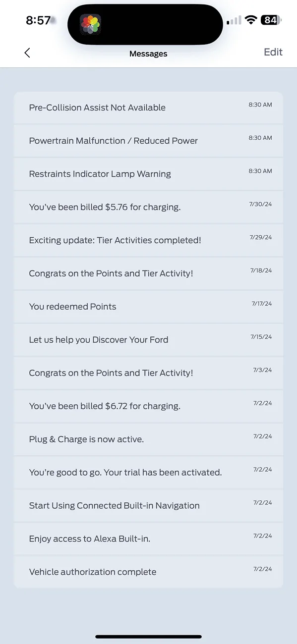Open Enjoy access to Alexa Built-in message

pos(148,539)
